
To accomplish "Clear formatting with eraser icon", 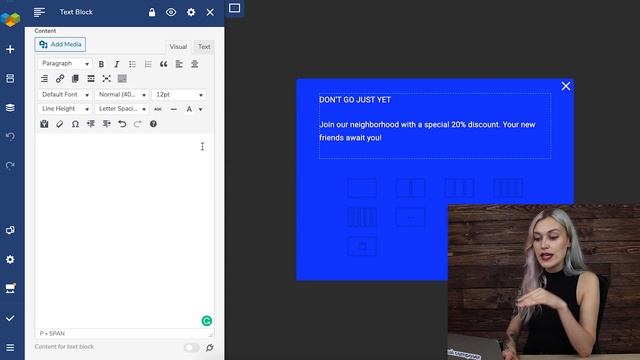I will 60,124.
